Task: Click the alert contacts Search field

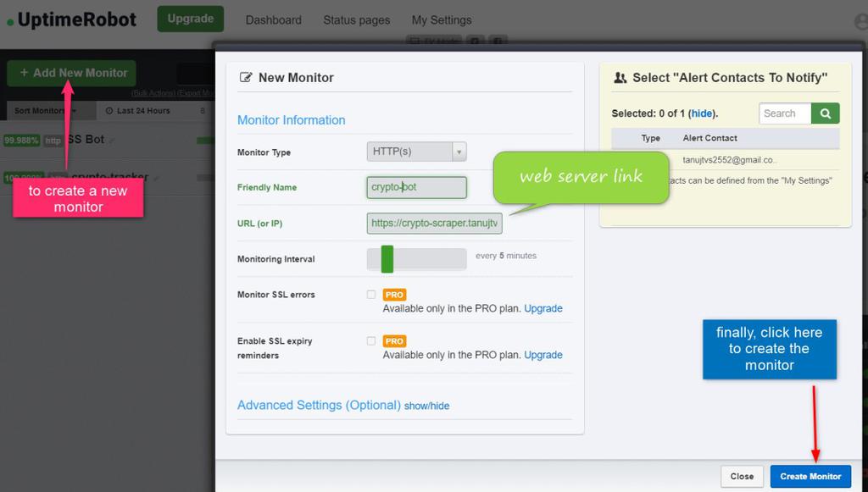Action: pos(785,113)
